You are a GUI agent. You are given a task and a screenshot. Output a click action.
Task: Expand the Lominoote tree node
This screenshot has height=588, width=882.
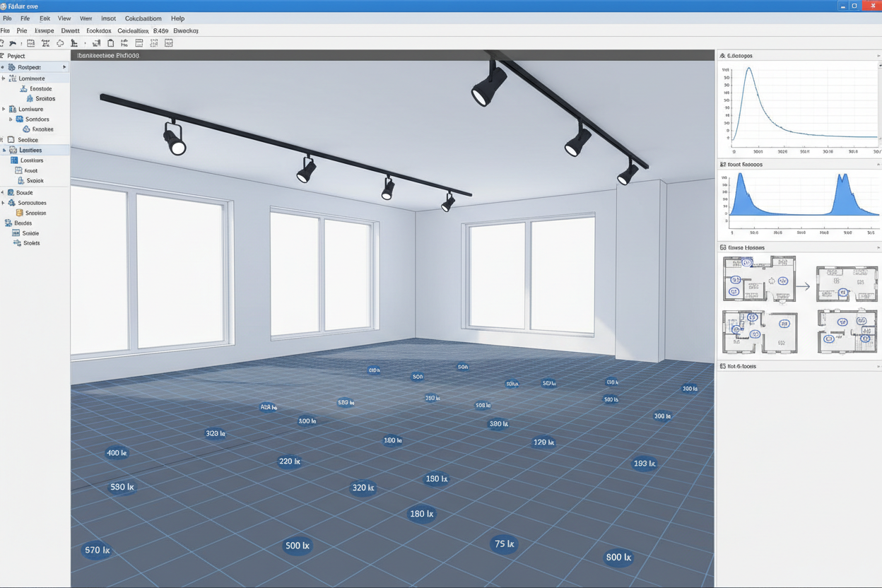[4, 78]
